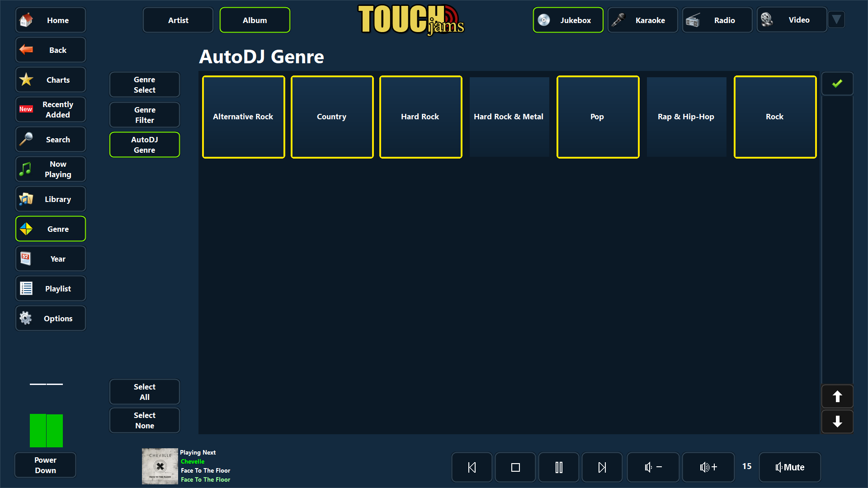868x488 pixels.
Task: Open the dropdown arrow next to Video
Action: (836, 19)
